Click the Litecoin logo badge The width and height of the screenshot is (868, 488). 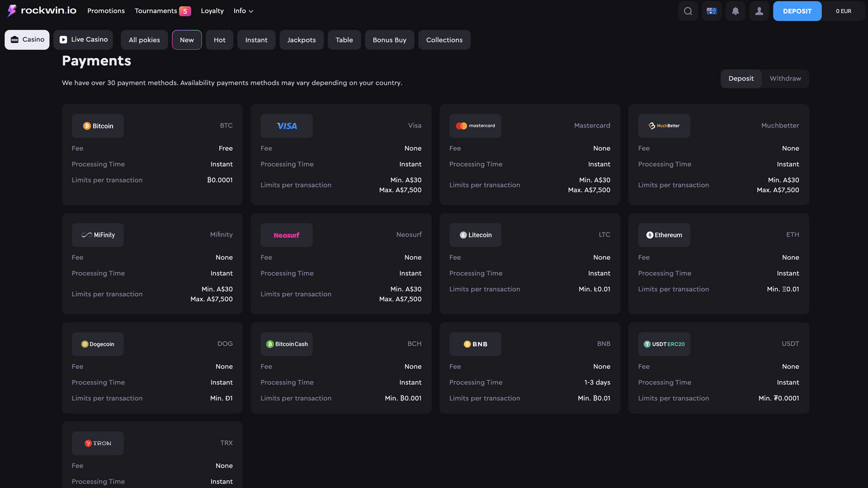coord(475,235)
